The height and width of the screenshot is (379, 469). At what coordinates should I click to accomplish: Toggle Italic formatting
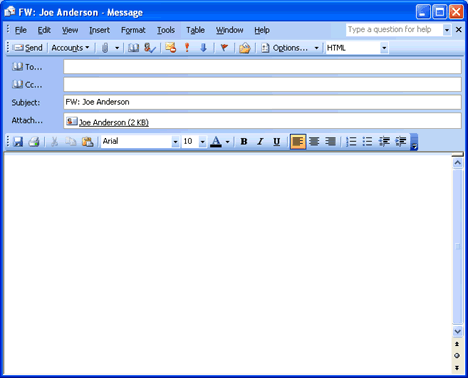tap(260, 142)
